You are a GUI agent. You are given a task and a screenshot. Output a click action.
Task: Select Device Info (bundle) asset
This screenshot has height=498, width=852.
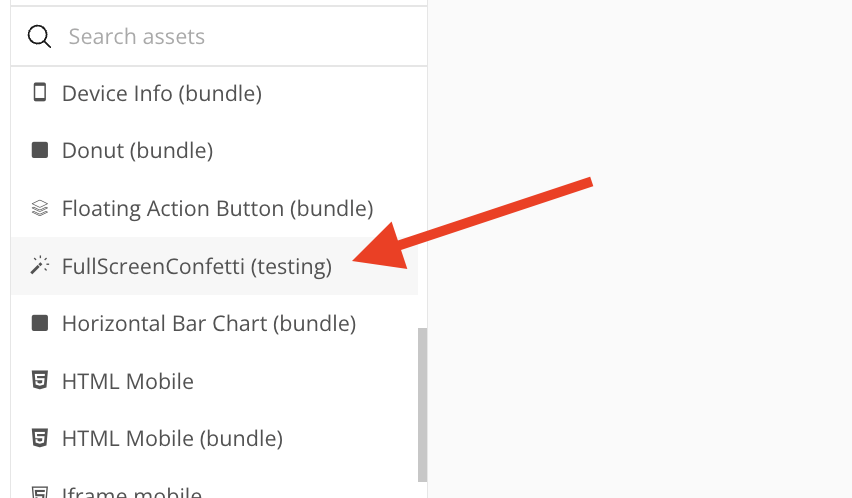pos(161,94)
